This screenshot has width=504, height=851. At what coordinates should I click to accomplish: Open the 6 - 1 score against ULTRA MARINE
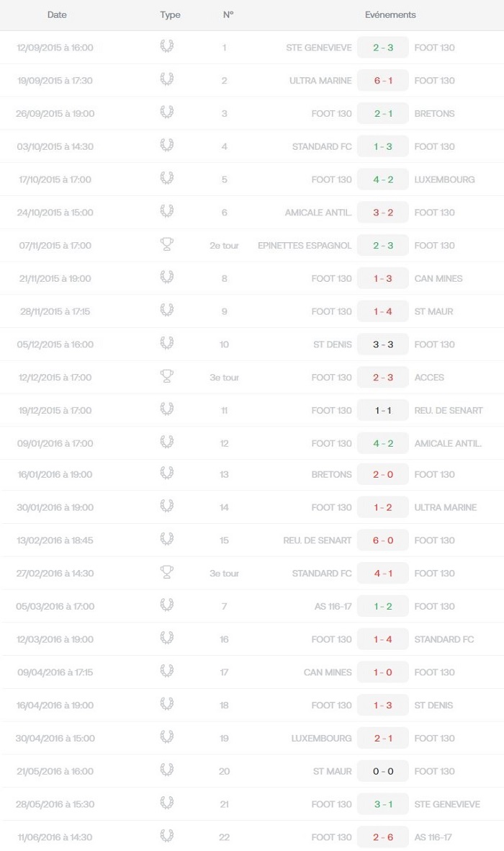click(383, 80)
